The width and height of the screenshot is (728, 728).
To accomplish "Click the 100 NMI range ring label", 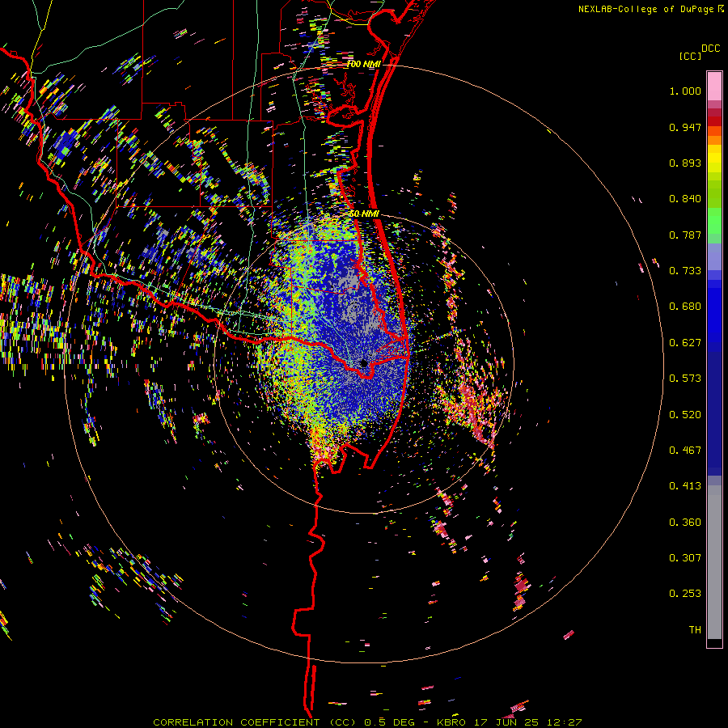I will 363,64.
